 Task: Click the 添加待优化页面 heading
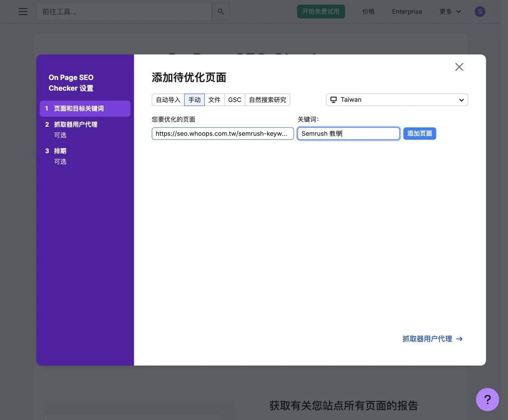click(189, 77)
